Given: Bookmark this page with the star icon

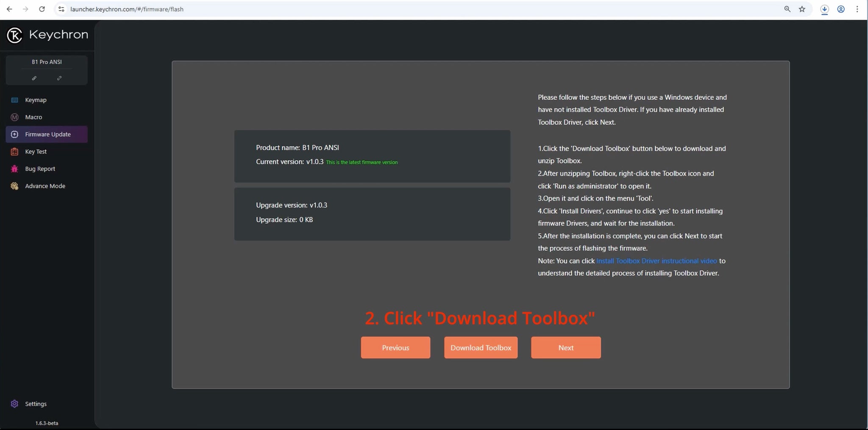Looking at the screenshot, I should click(x=802, y=9).
